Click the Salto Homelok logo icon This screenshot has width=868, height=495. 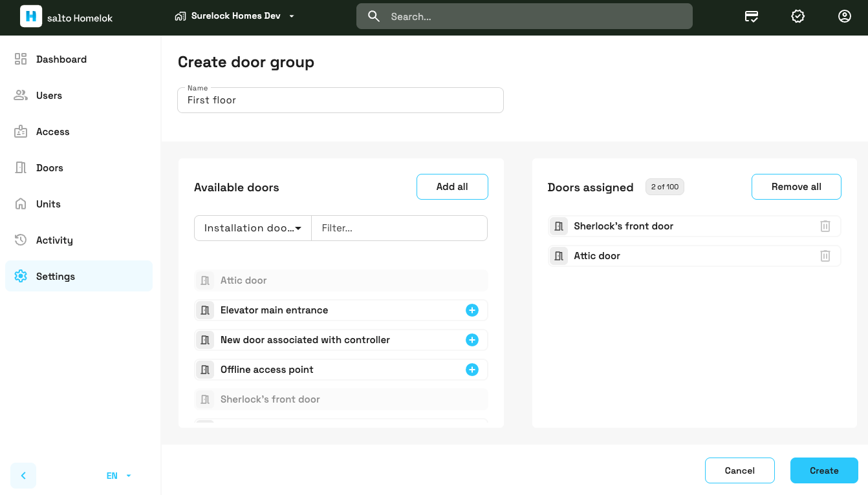[x=31, y=16]
